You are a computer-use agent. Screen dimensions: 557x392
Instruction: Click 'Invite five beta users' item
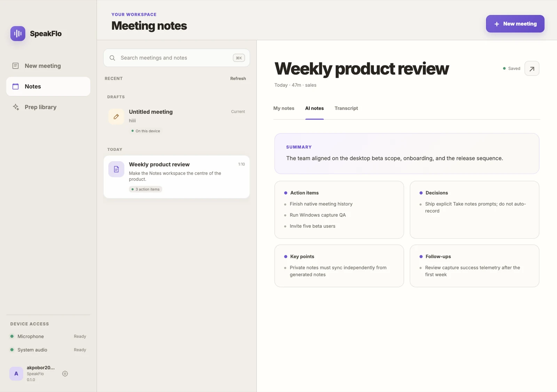[x=312, y=226]
